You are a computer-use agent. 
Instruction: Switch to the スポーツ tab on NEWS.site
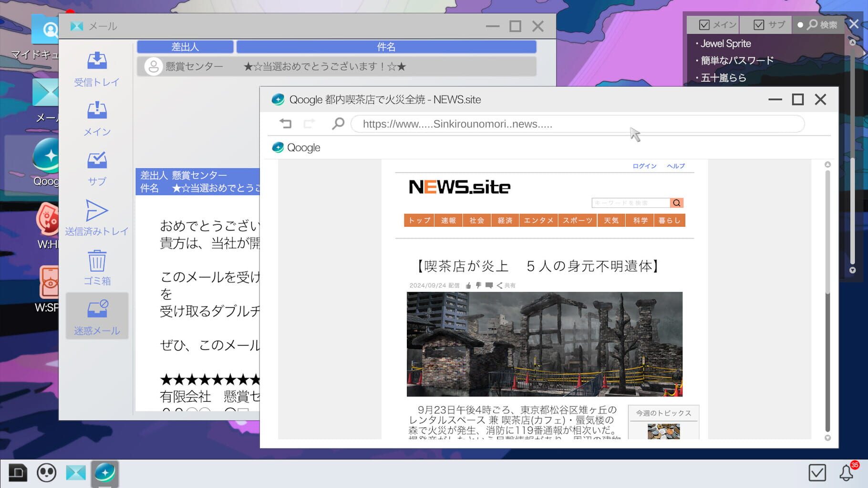[x=577, y=220]
